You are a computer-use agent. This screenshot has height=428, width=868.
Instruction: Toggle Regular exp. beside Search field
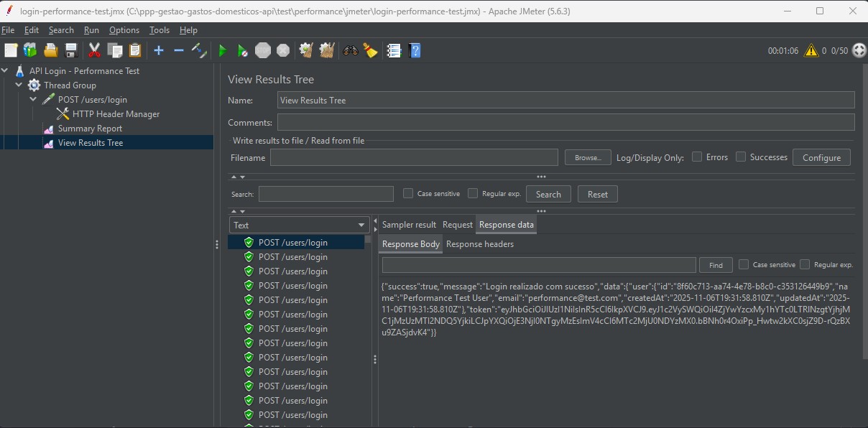tap(473, 193)
